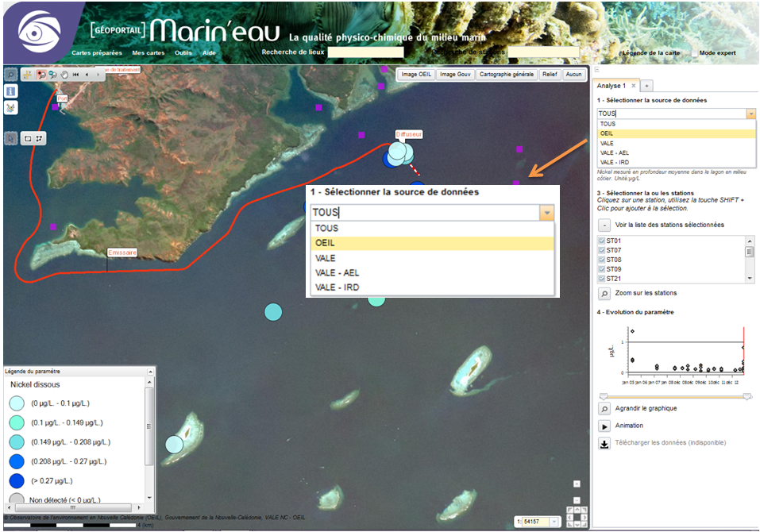Select the pan hand tool
The width and height of the screenshot is (760, 532).
pos(64,74)
